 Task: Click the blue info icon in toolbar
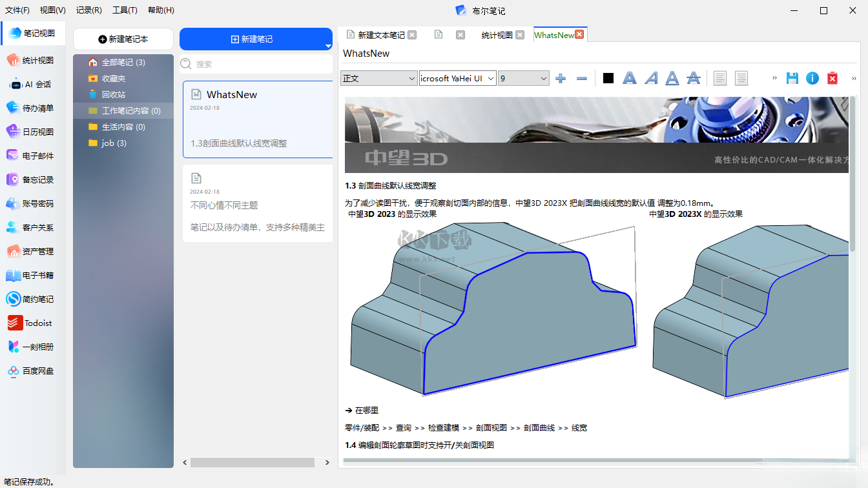point(812,78)
